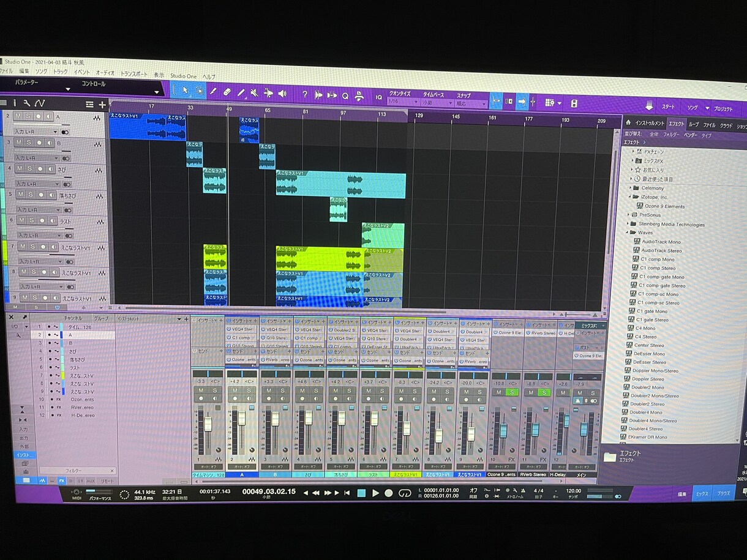Open the トラック menu
The width and height of the screenshot is (747, 560).
click(x=60, y=72)
